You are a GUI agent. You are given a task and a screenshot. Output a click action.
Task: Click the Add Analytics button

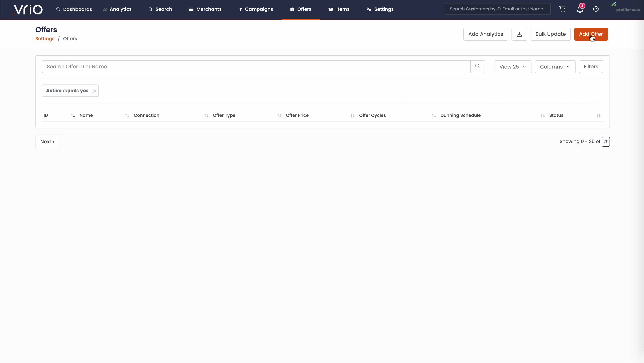click(x=486, y=34)
